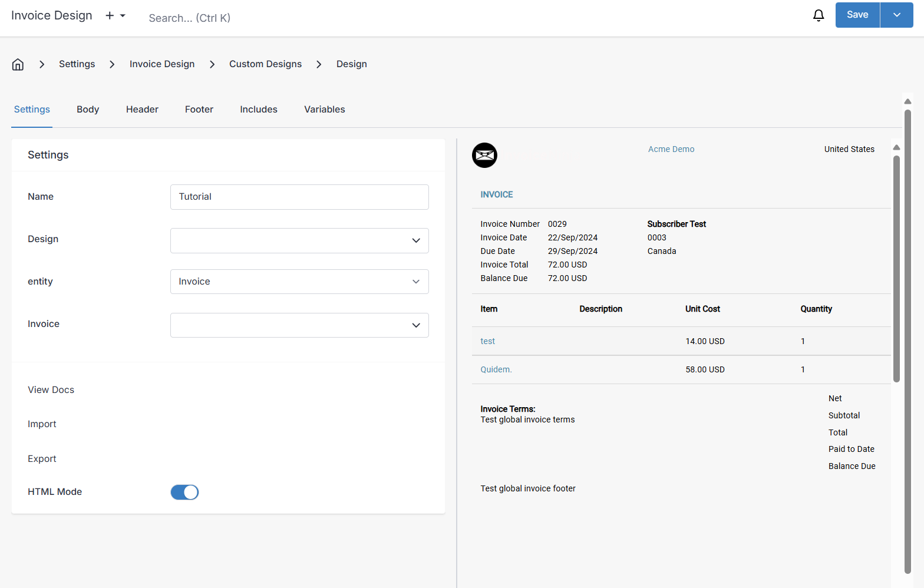Click the Save button
Image resolution: width=924 pixels, height=588 pixels.
[857, 15]
